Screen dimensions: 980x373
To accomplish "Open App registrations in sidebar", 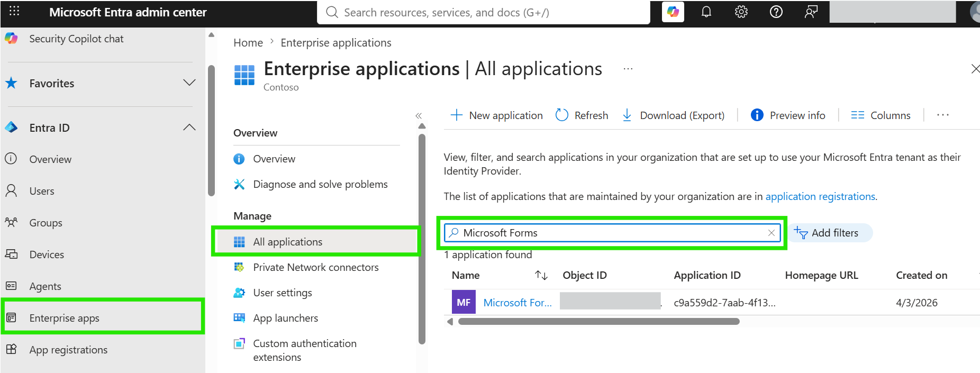I will 68,350.
